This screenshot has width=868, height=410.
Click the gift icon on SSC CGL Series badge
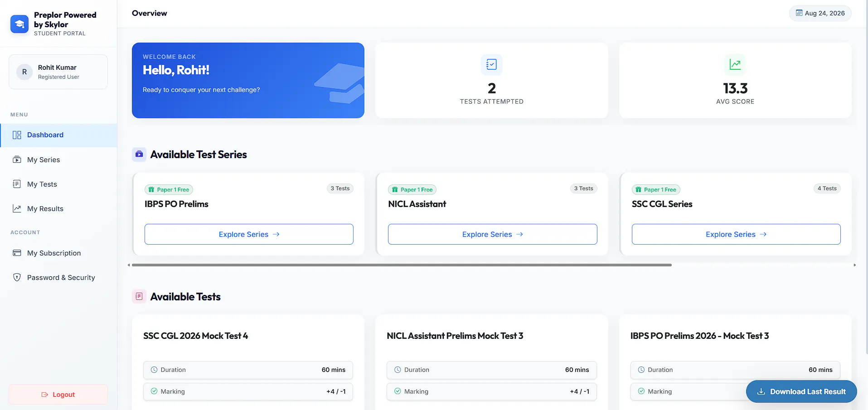(638, 190)
